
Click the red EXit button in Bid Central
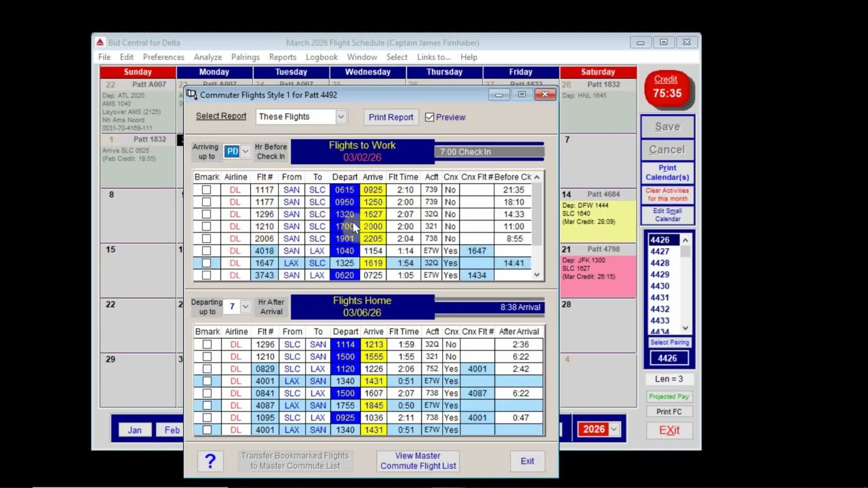[669, 430]
